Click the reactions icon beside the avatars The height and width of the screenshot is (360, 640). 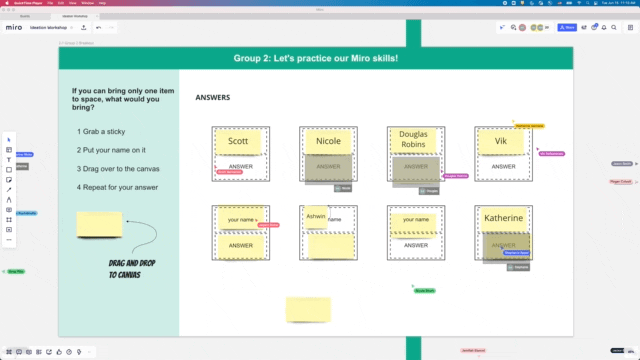pyautogui.click(x=513, y=27)
